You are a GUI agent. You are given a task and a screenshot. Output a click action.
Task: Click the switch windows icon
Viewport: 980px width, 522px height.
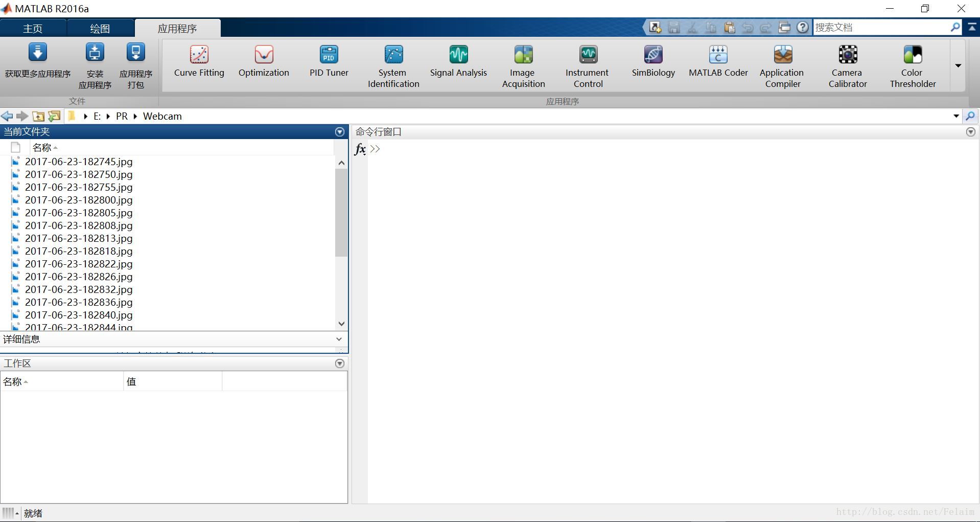[784, 27]
